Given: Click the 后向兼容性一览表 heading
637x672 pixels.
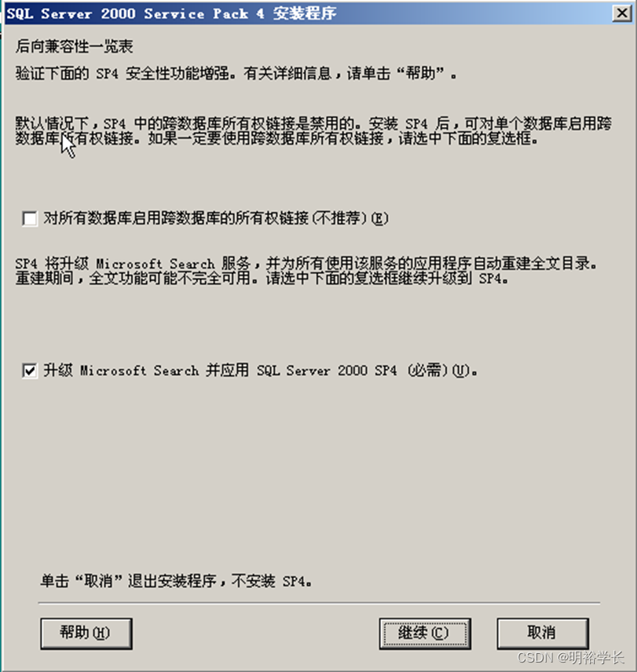Looking at the screenshot, I should coord(74,46).
